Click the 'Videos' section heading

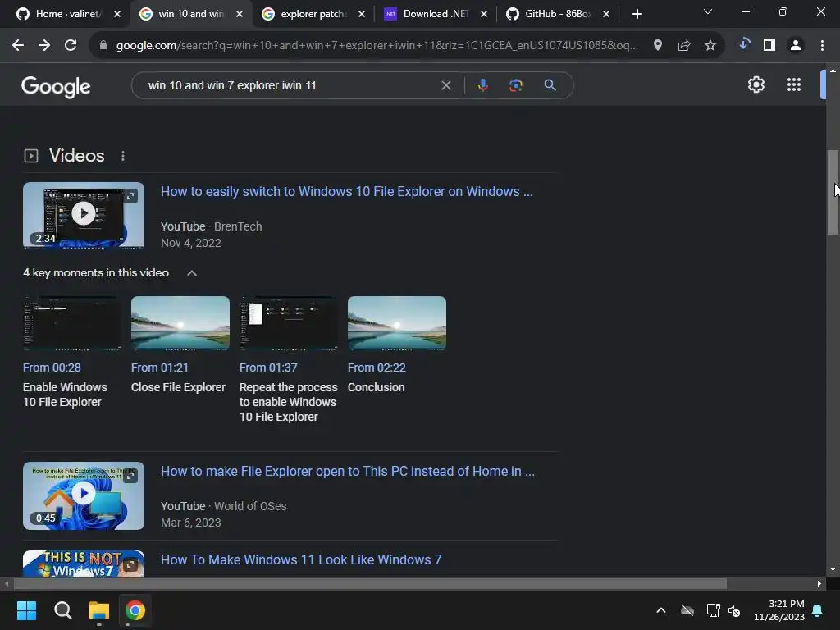coord(76,156)
